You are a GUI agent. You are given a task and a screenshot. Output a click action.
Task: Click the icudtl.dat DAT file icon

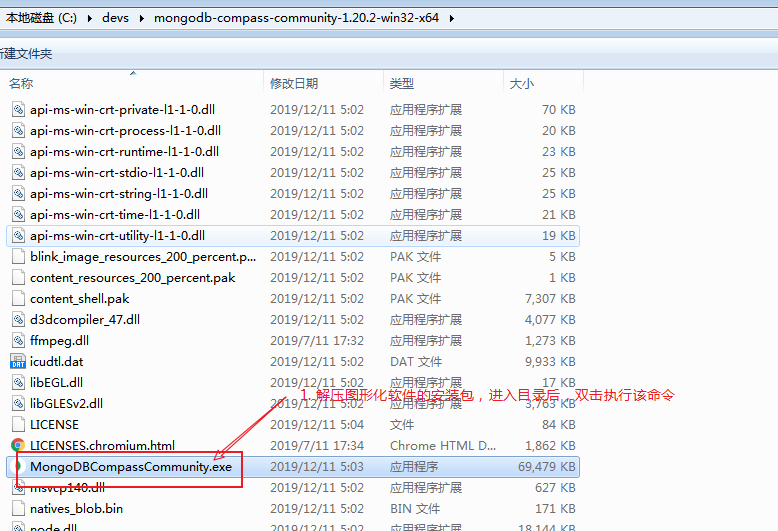pos(18,362)
